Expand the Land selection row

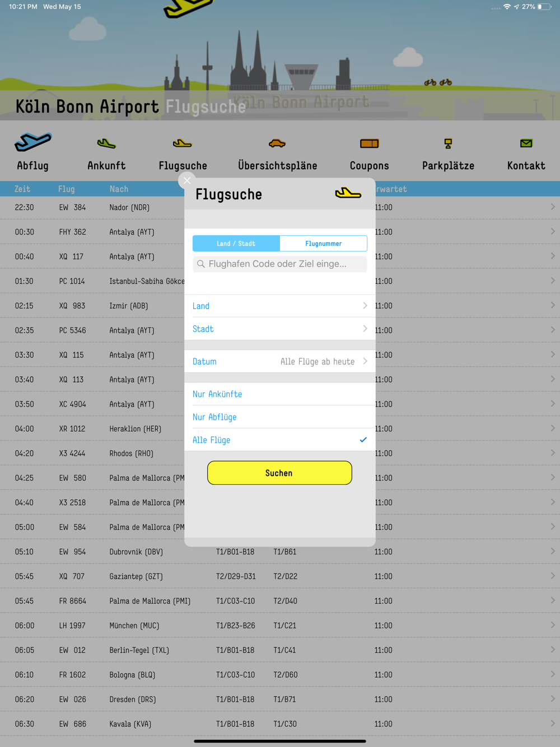click(x=280, y=306)
